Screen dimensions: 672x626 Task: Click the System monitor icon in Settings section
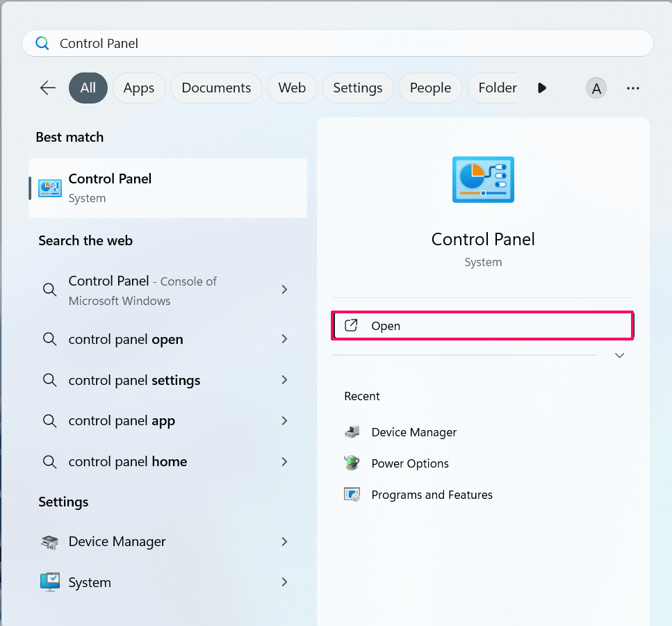[x=50, y=582]
